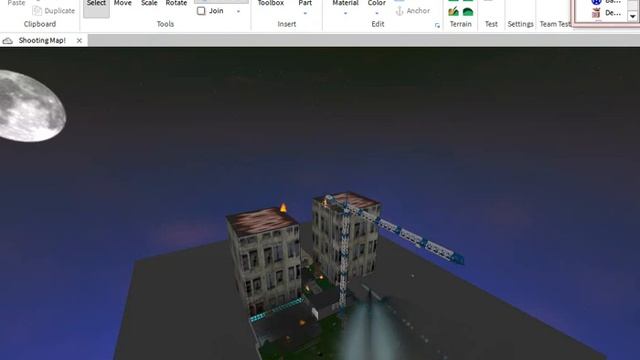Screen dimensions: 640x360
Task: Expand the Material dropdown arrow
Action: click(x=345, y=14)
